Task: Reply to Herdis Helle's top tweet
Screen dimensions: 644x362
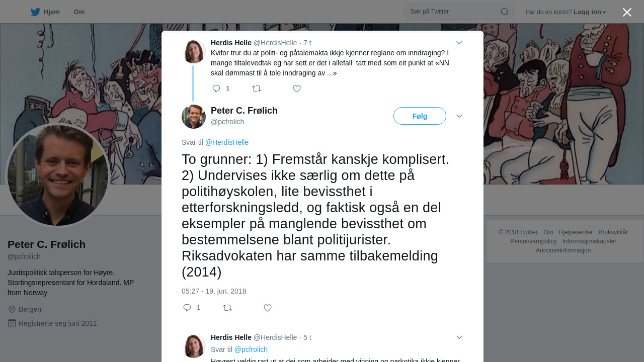Action: coord(216,88)
